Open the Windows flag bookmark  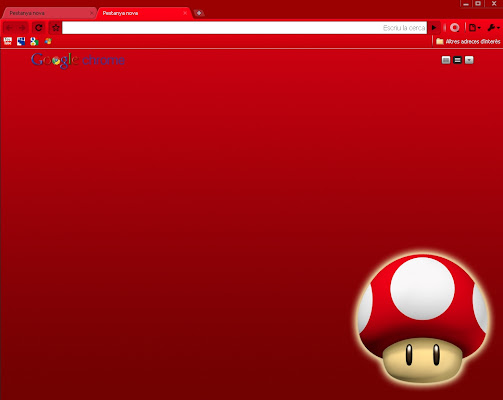(48, 41)
